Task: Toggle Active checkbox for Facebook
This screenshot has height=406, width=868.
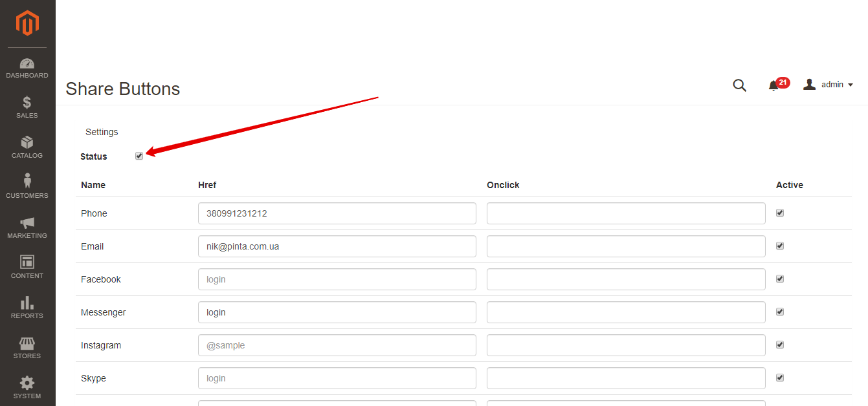Action: pos(780,279)
